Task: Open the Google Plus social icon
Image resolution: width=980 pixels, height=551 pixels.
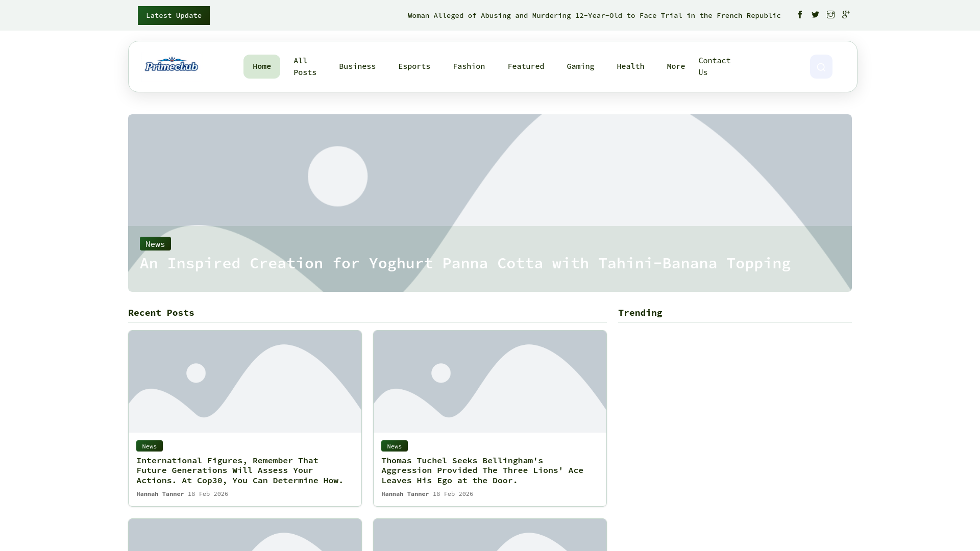Action: [x=846, y=15]
